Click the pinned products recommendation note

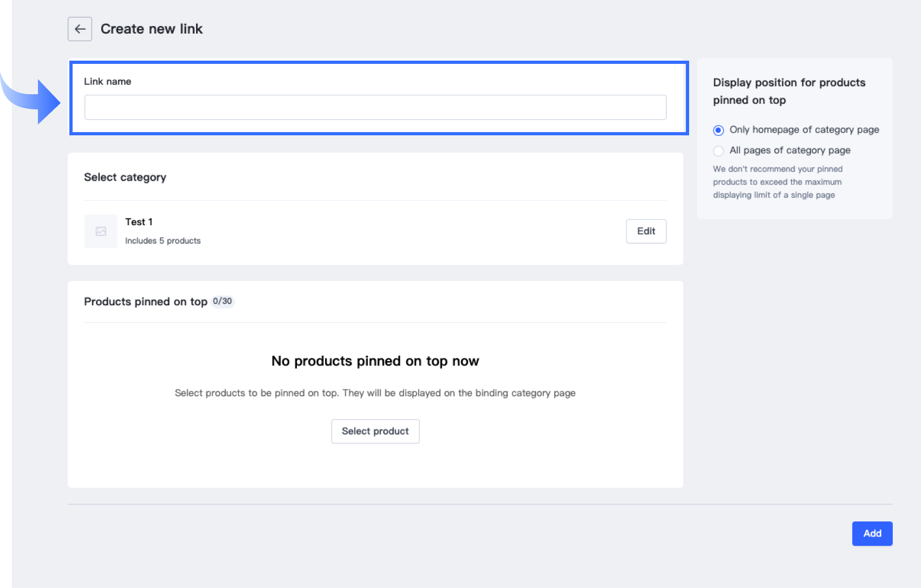click(777, 182)
